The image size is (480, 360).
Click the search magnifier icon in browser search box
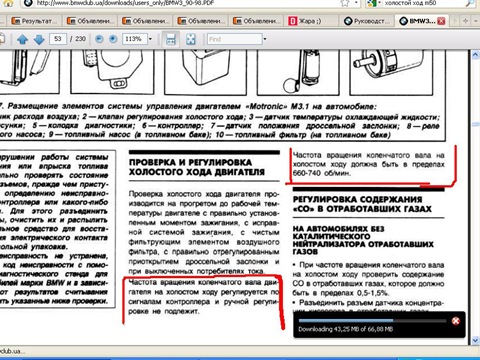pyautogui.click(x=471, y=3)
